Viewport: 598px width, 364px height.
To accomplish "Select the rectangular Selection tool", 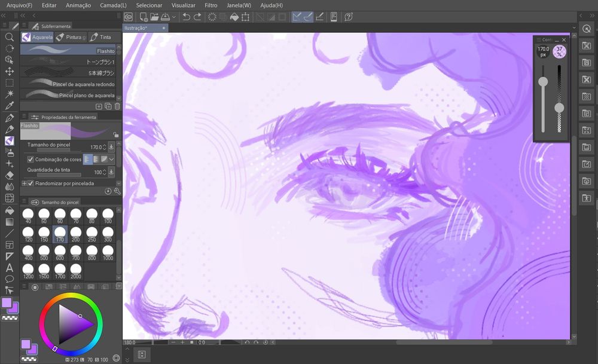I will pyautogui.click(x=10, y=82).
